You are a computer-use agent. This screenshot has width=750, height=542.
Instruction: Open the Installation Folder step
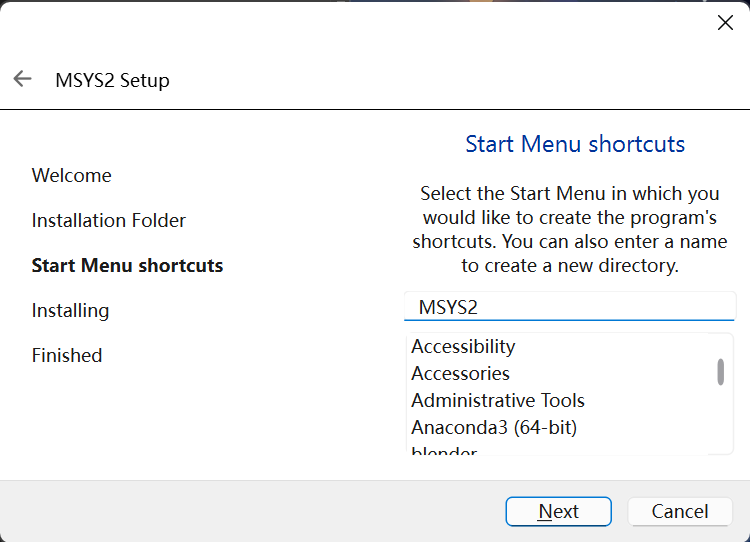(108, 220)
